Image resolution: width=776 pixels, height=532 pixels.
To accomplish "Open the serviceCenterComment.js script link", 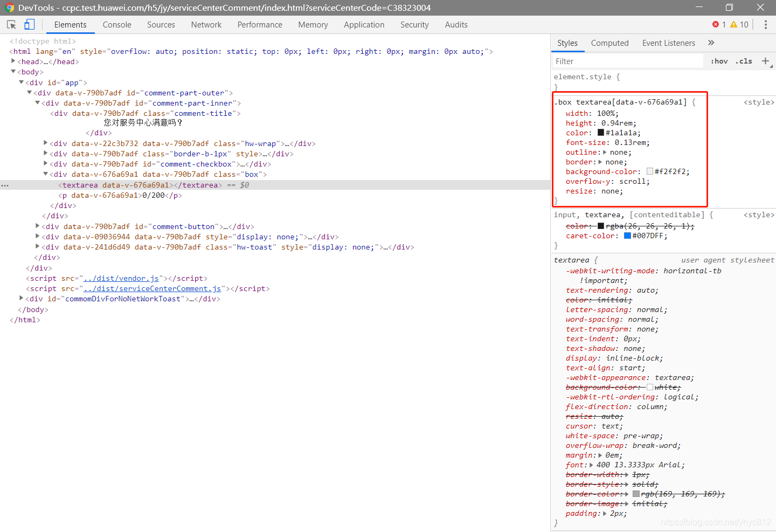I will coord(153,288).
